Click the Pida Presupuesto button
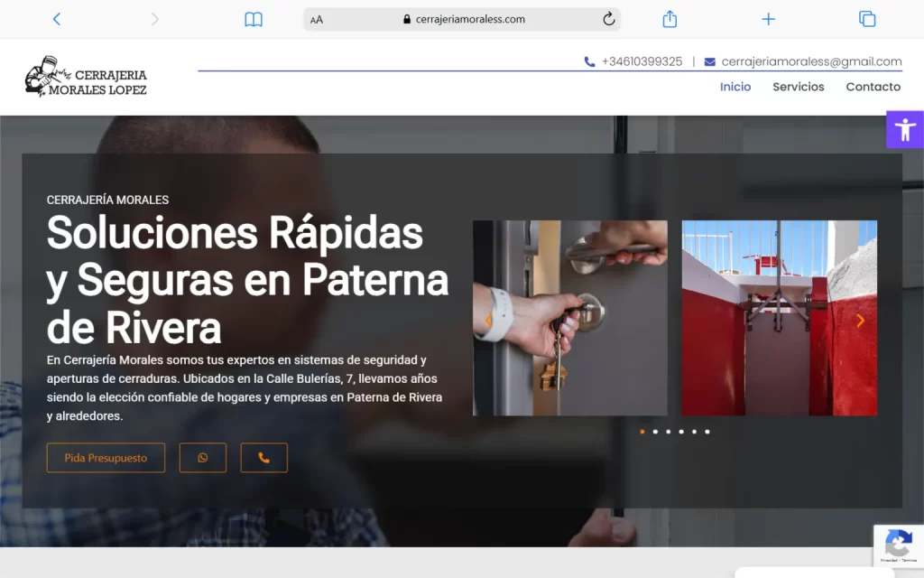 tap(106, 458)
